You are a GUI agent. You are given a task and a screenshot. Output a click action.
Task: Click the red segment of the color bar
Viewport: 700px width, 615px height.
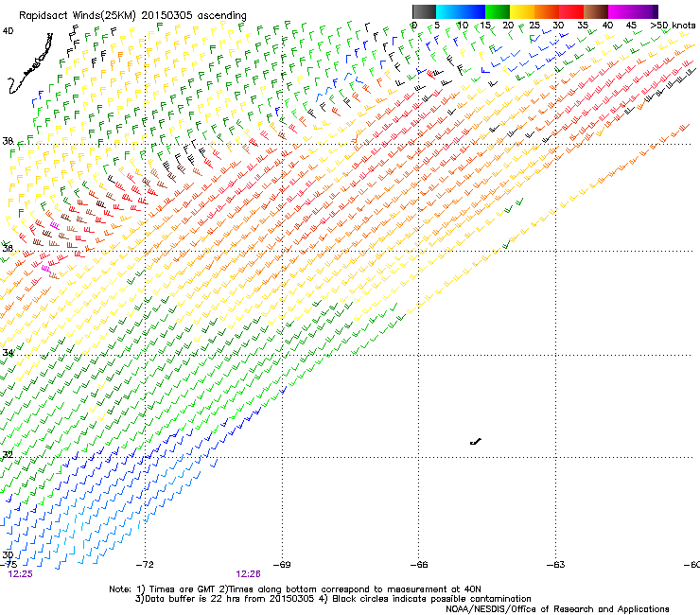(571, 11)
